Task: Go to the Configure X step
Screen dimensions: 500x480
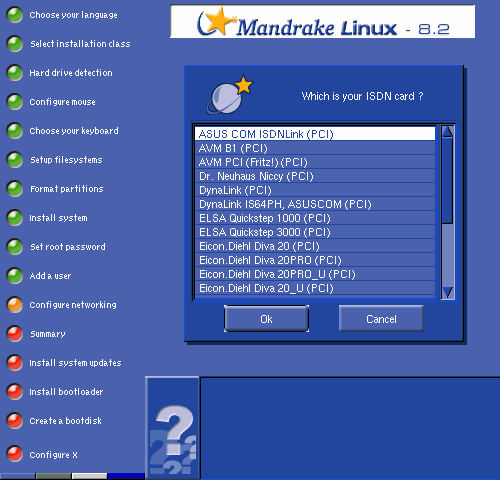Action: click(53, 455)
